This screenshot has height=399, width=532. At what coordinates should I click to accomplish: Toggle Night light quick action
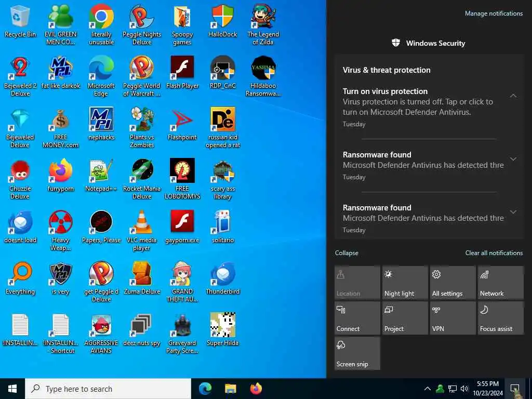[405, 283]
